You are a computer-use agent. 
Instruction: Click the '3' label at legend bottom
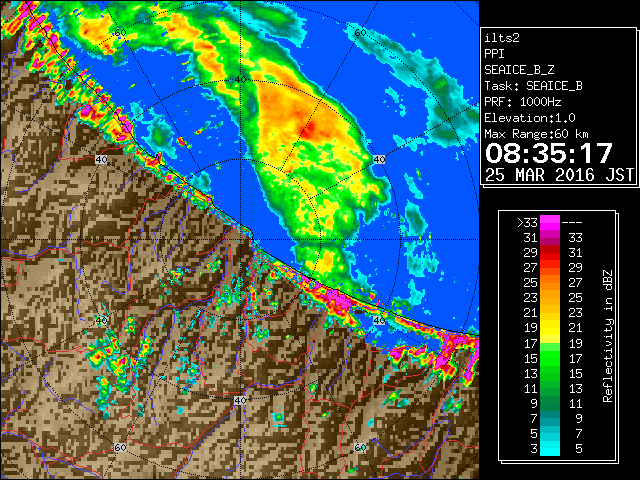[534, 449]
